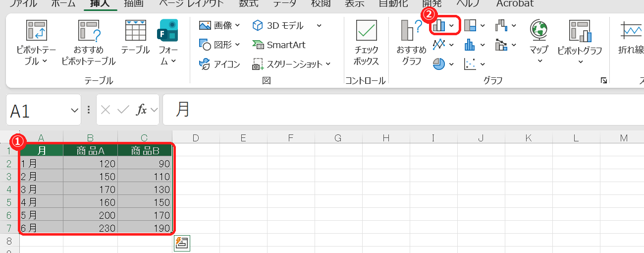Expand the waterfall chart dropdown arrow
Image resolution: width=644 pixels, height=253 pixels.
point(514,25)
